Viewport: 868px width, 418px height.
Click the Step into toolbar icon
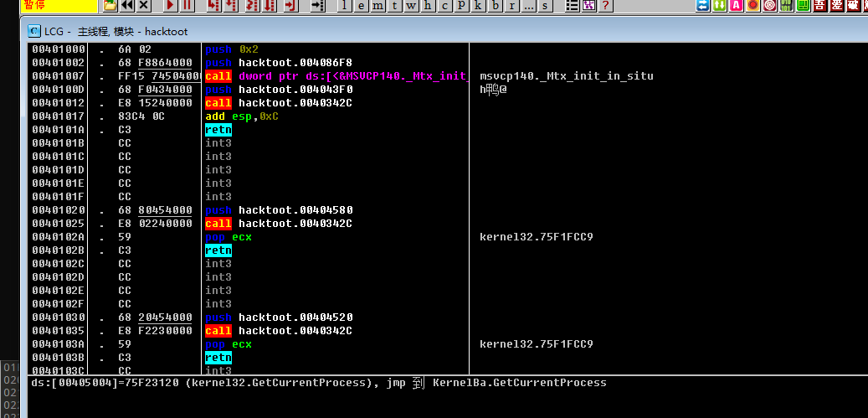[x=213, y=6]
